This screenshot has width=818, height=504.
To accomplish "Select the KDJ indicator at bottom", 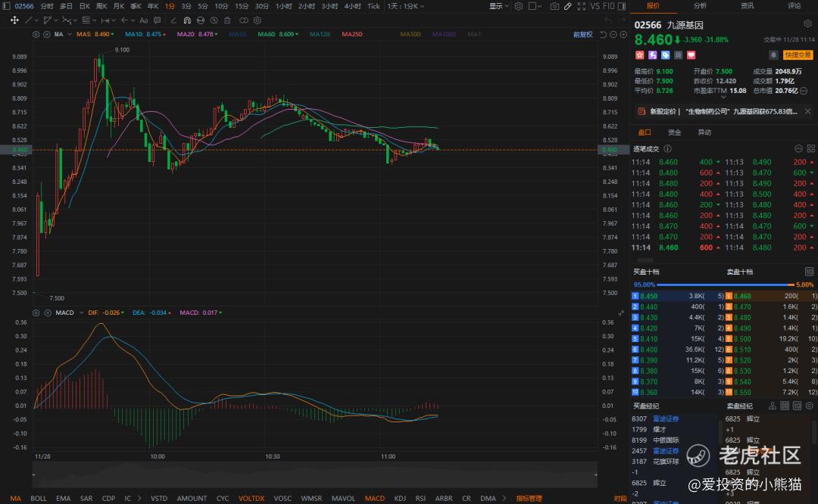I will pos(399,498).
